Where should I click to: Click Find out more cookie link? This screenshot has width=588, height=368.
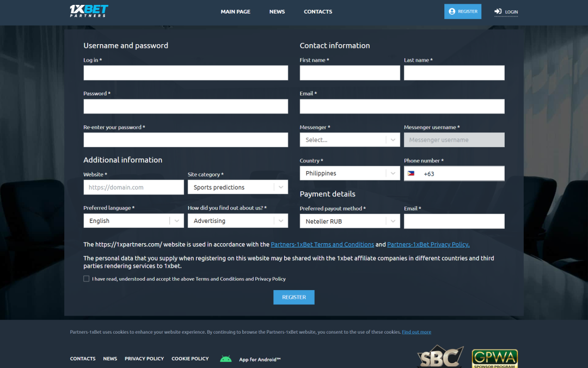point(416,332)
